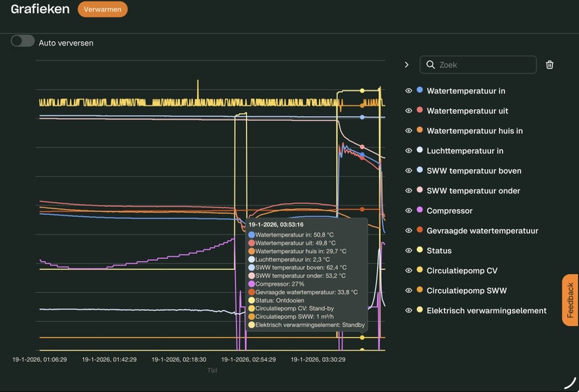Click the blue Watertemperatuur in color dot

pos(420,90)
